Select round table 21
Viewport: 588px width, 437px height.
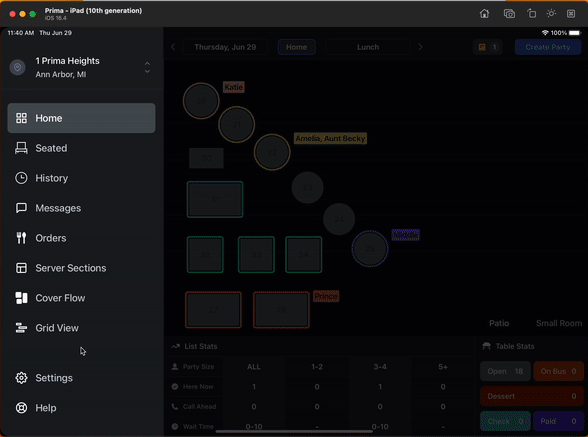tap(237, 125)
